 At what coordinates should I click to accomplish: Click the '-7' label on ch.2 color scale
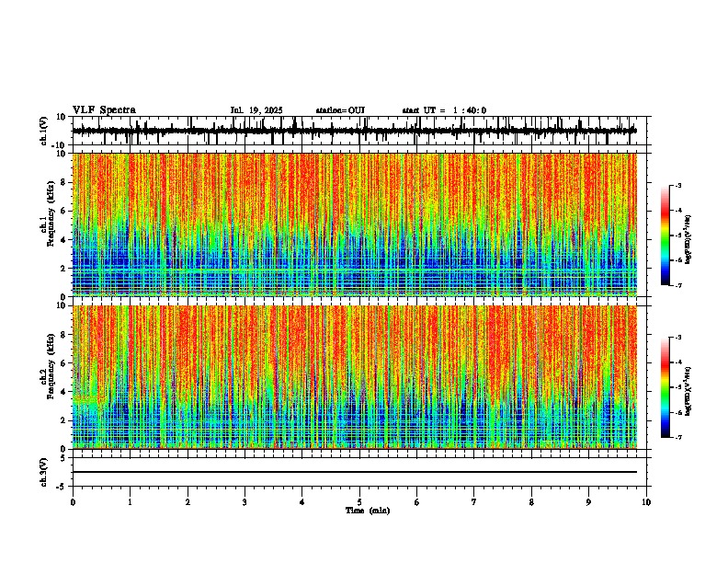tap(677, 437)
